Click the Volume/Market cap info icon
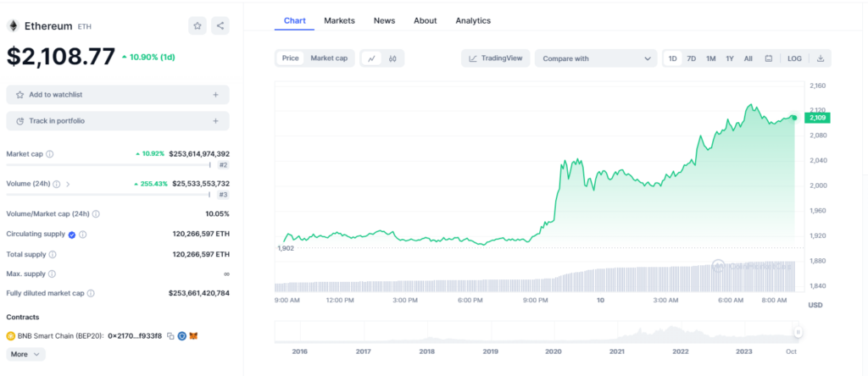 [96, 214]
